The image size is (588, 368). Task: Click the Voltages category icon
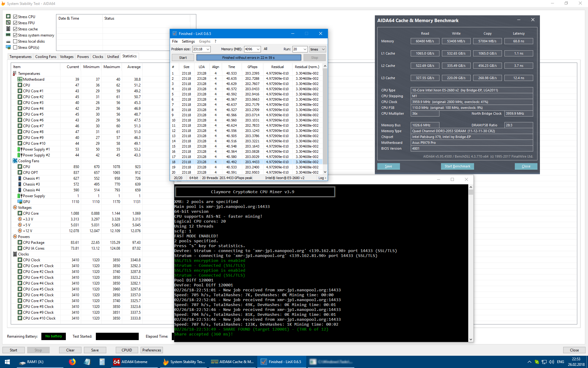pyautogui.click(x=15, y=208)
